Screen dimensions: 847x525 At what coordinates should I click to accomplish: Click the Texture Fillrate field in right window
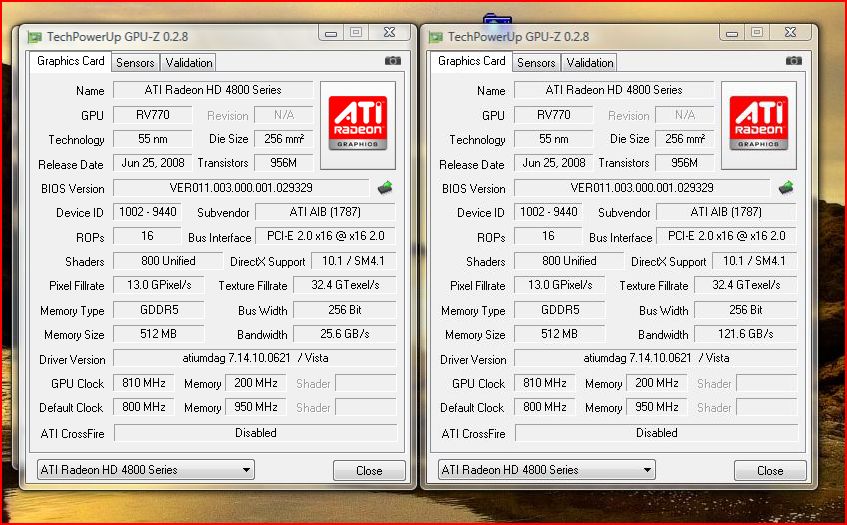point(745,285)
